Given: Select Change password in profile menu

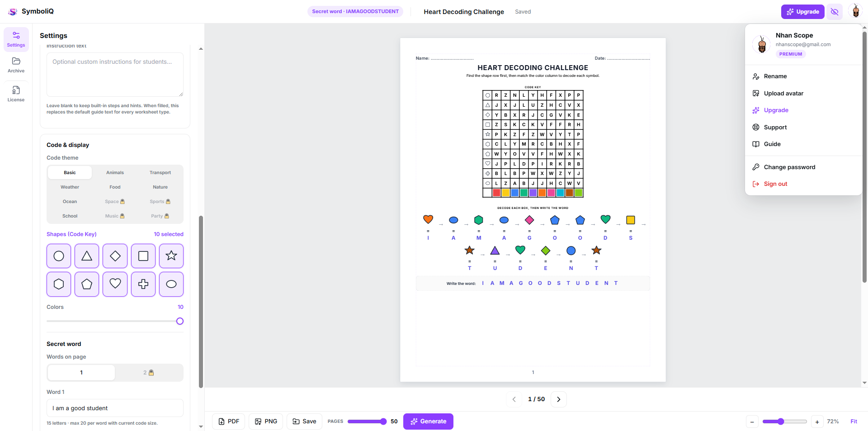Looking at the screenshot, I should 803,167.
